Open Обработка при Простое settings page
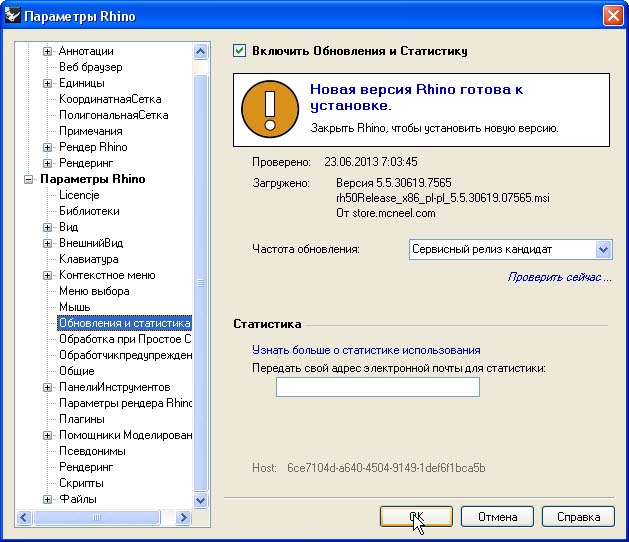 pos(125,339)
